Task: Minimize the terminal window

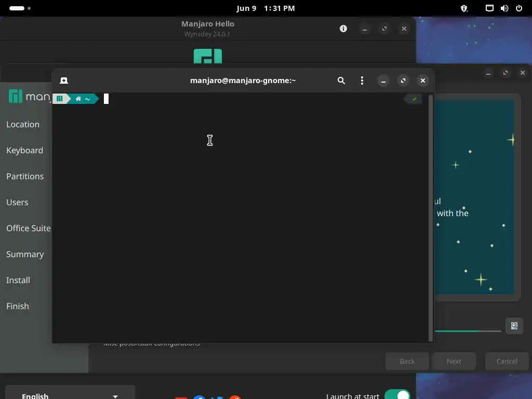Action: (383, 81)
